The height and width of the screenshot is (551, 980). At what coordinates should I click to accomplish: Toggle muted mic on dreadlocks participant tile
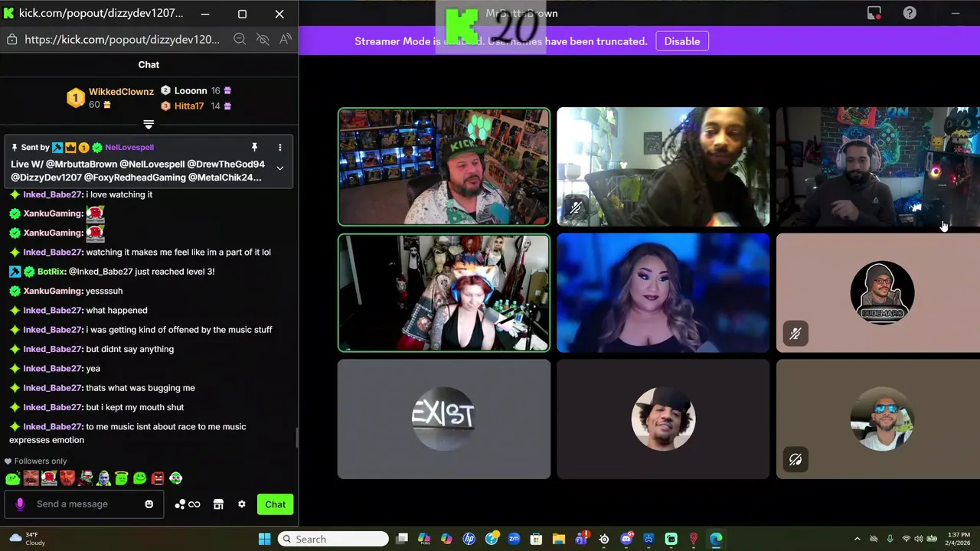(x=576, y=207)
